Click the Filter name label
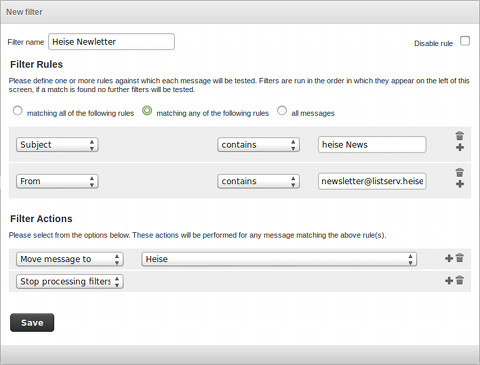The image size is (480, 365). (x=26, y=42)
